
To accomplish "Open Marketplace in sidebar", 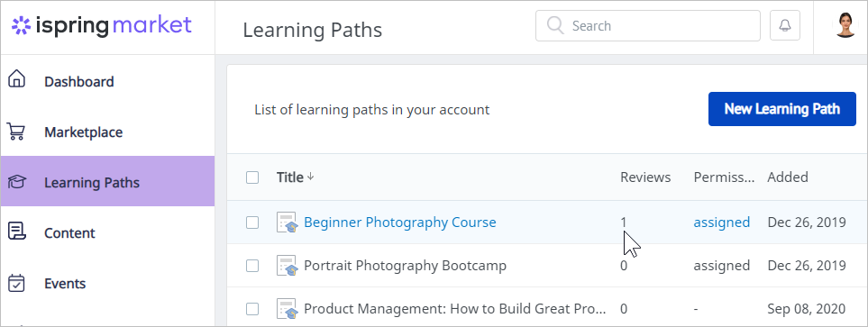I will [84, 132].
